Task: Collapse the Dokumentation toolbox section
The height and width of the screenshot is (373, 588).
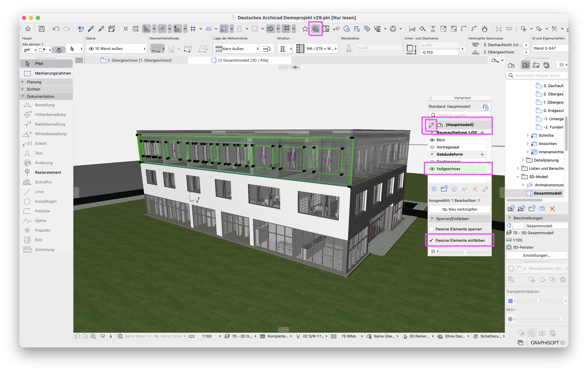Action: point(23,96)
